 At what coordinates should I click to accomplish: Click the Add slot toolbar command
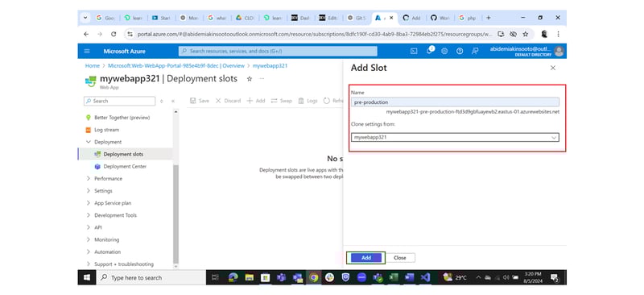(x=256, y=101)
